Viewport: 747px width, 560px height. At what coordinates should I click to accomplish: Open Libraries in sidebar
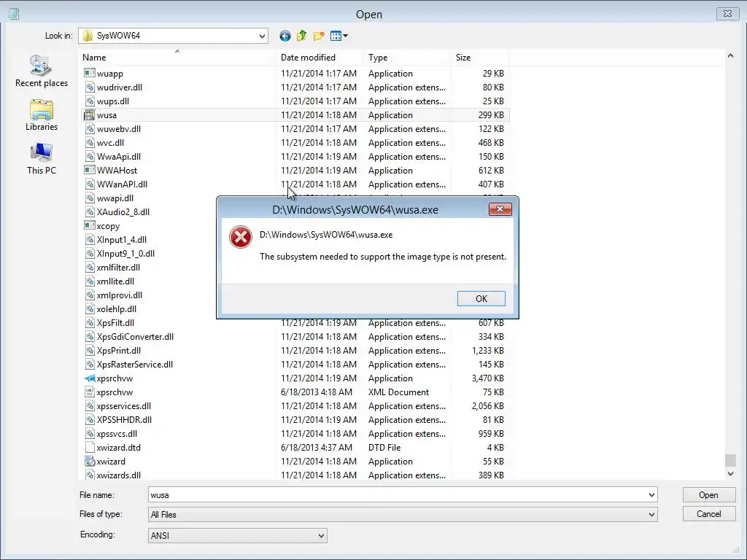(42, 114)
